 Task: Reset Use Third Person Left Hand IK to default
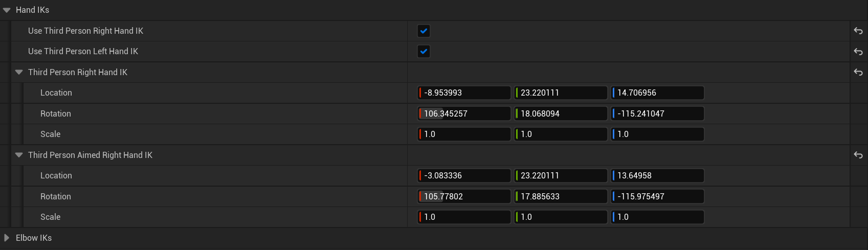pyautogui.click(x=858, y=52)
